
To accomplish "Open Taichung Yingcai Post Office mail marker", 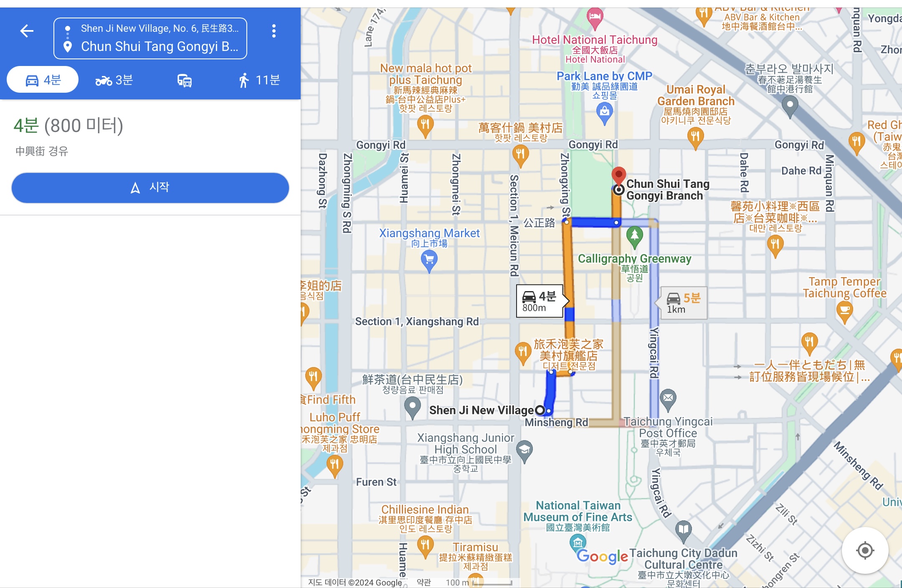I will pyautogui.click(x=668, y=398).
